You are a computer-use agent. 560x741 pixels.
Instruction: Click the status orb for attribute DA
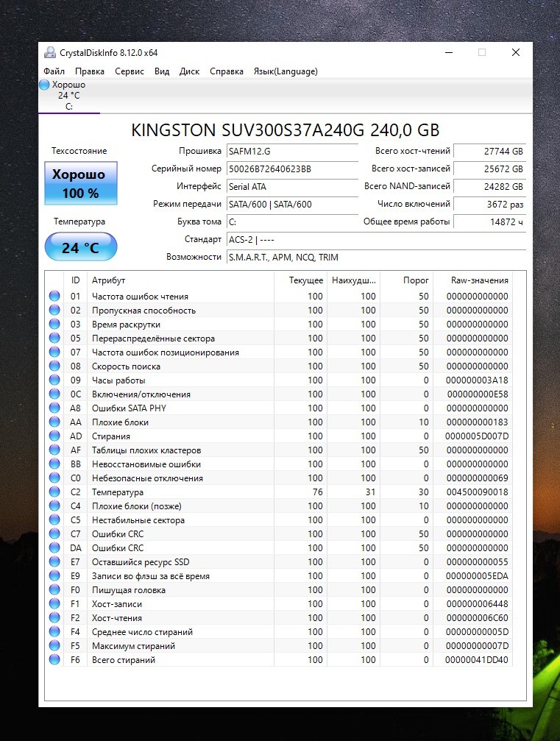click(54, 547)
